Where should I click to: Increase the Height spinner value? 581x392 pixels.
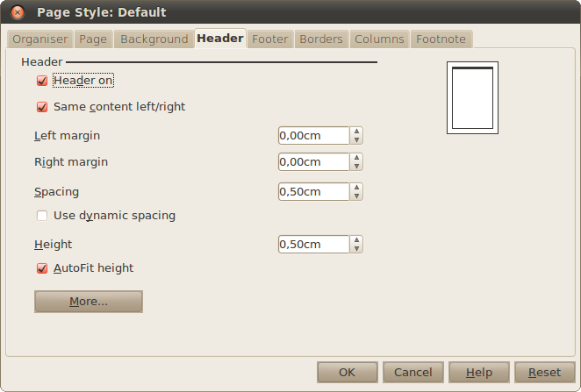coord(356,239)
